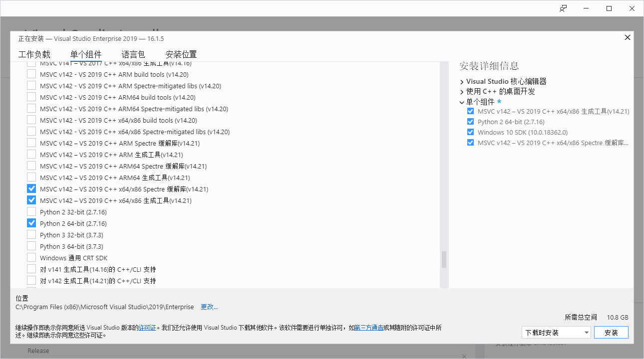The height and width of the screenshot is (359, 644).
Task: Uncheck Python 2 64-bit in details panel
Action: click(470, 122)
